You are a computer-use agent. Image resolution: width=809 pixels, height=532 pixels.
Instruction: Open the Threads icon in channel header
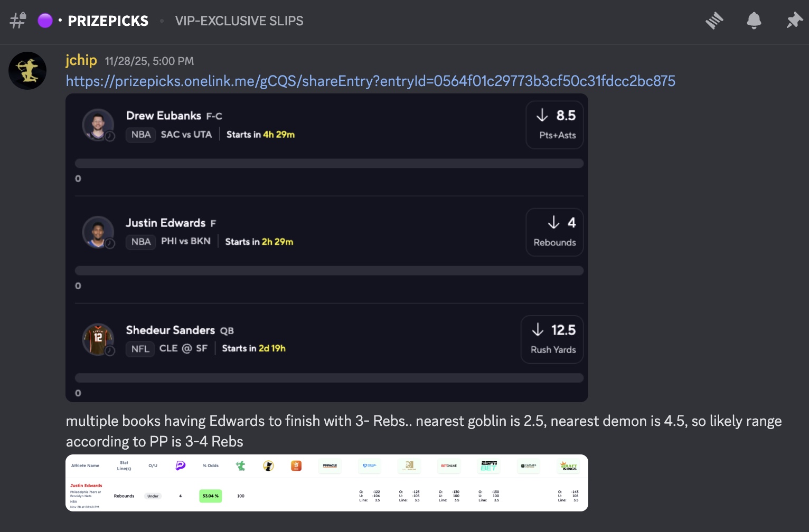click(x=714, y=21)
